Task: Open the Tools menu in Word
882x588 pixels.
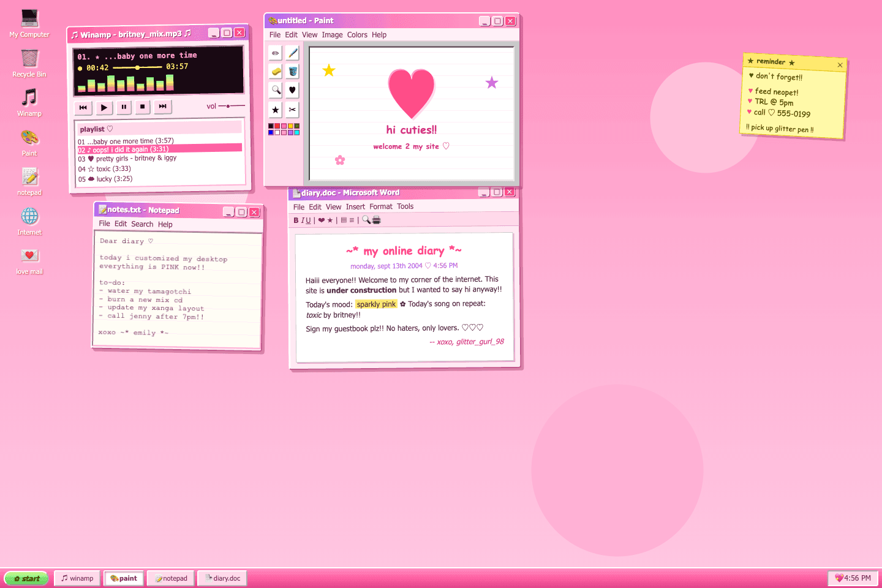Action: [405, 206]
